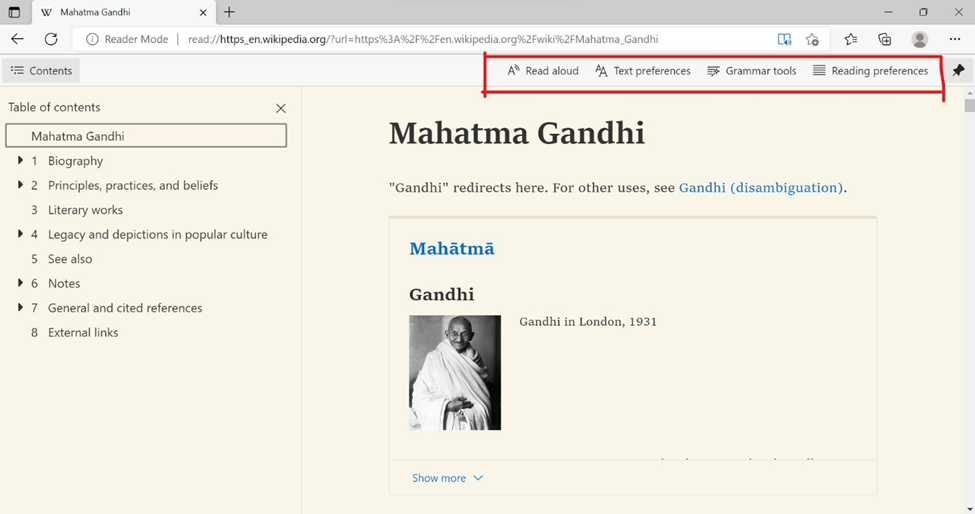Open Grammar tools

pos(752,71)
